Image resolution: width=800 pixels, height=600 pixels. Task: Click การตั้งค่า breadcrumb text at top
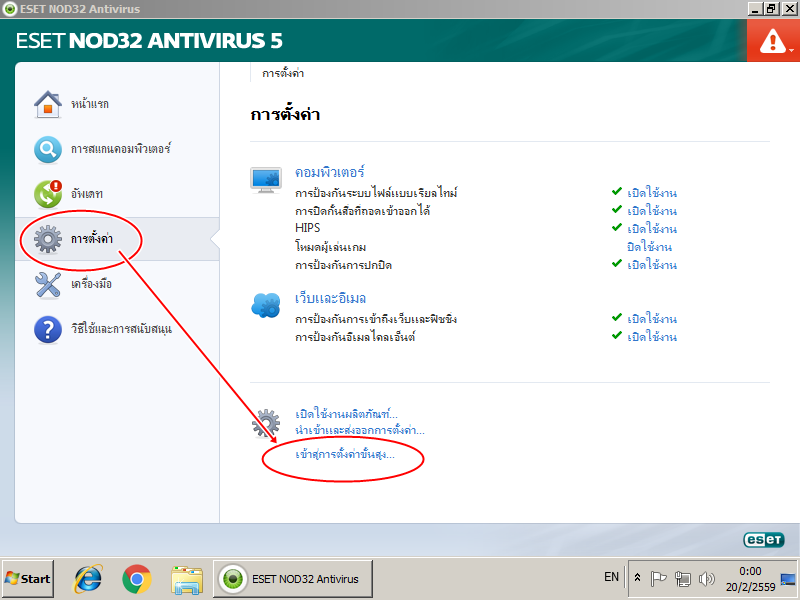(x=283, y=73)
